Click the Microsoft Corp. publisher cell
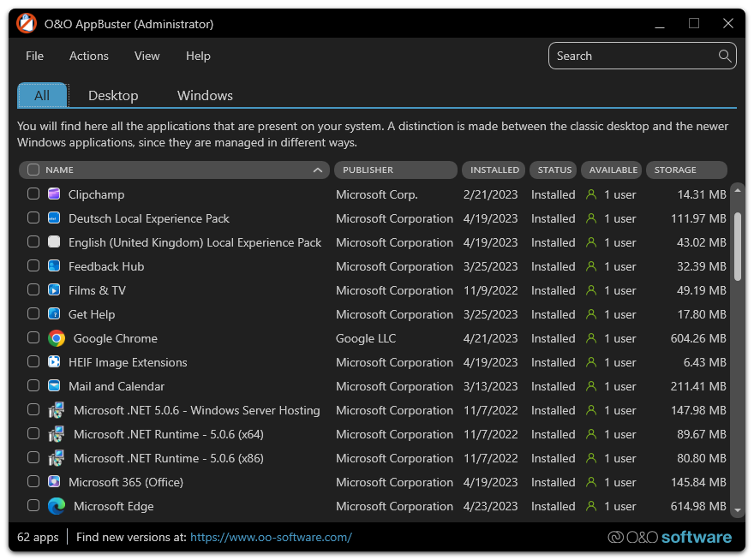Screen dimensions: 754x560 [376, 194]
